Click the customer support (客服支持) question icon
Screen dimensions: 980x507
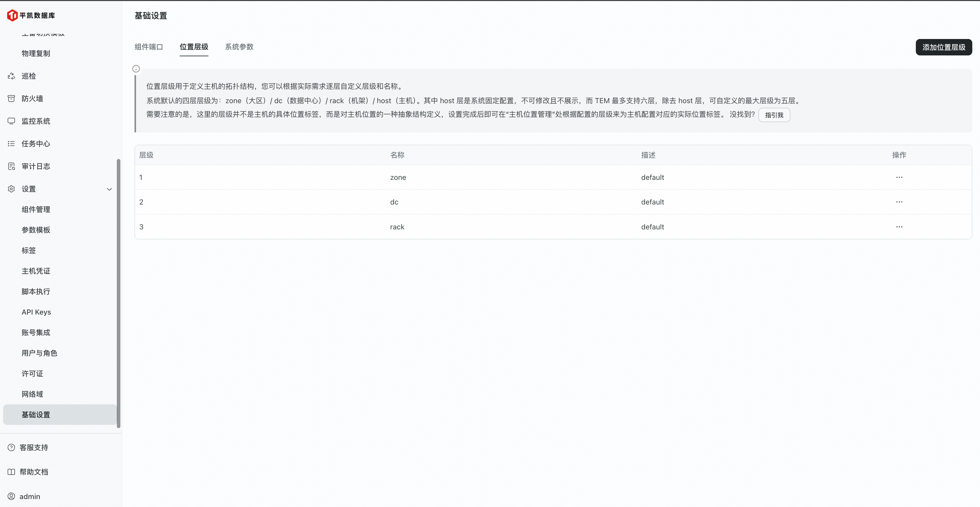click(x=11, y=448)
